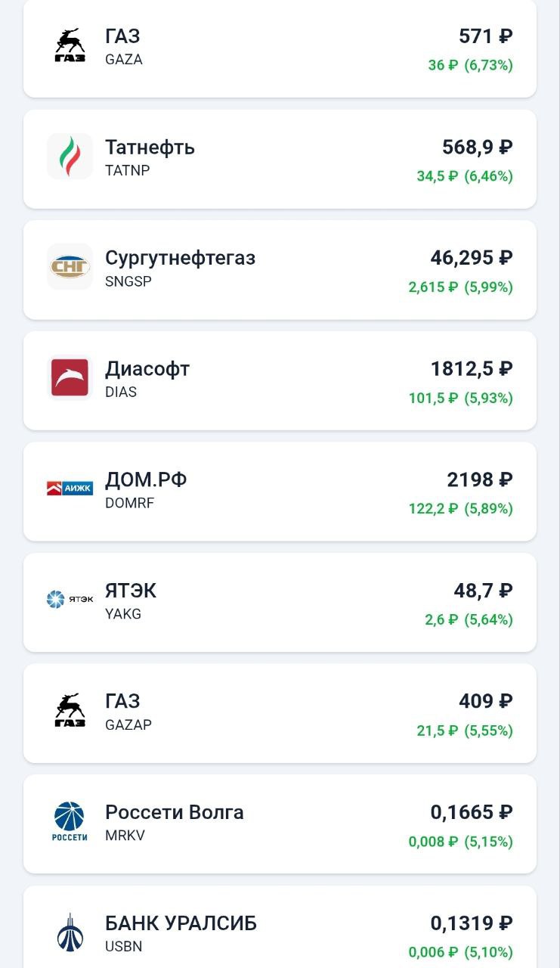Image resolution: width=560 pixels, height=968 pixels.
Task: Click the 571 ₽ GAZA price
Action: click(x=485, y=36)
